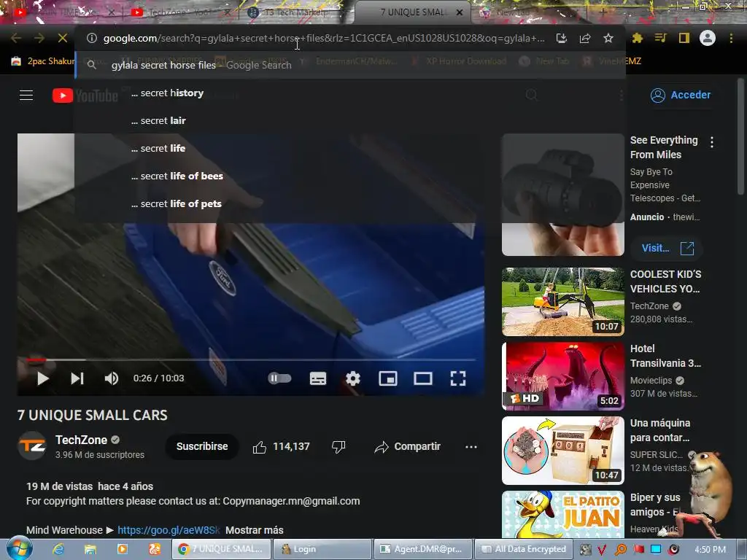
Task: Click the Acceder sign-in button
Action: pyautogui.click(x=681, y=96)
